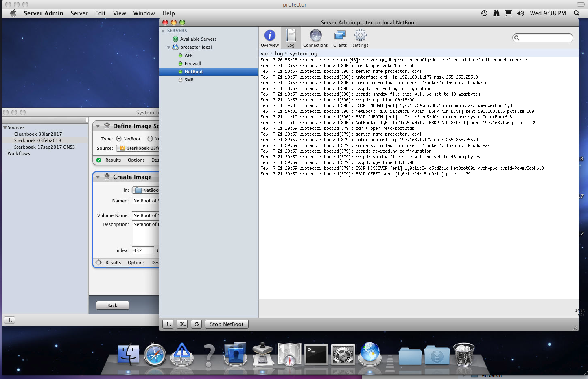
Task: Click the Index field showing 432
Action: (143, 250)
